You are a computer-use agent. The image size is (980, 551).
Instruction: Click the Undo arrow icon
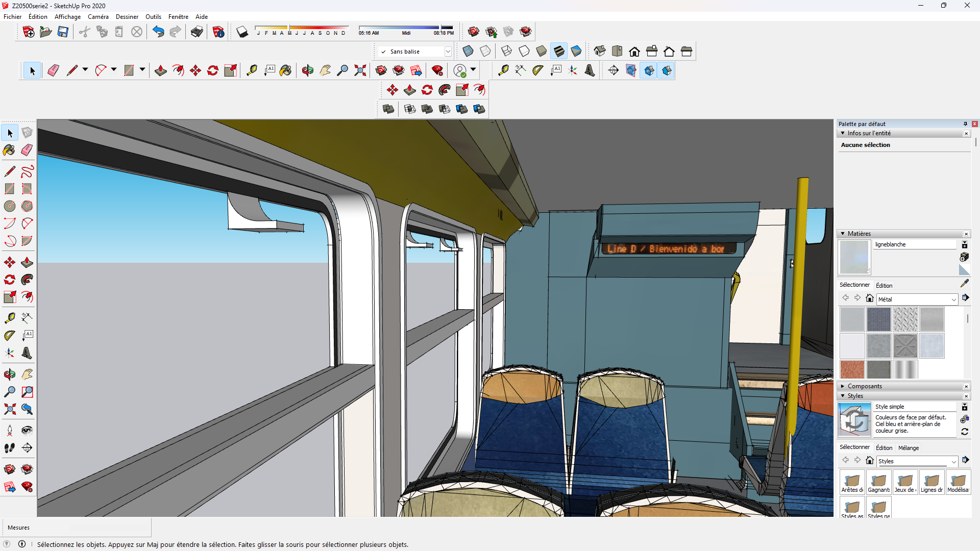pos(158,32)
